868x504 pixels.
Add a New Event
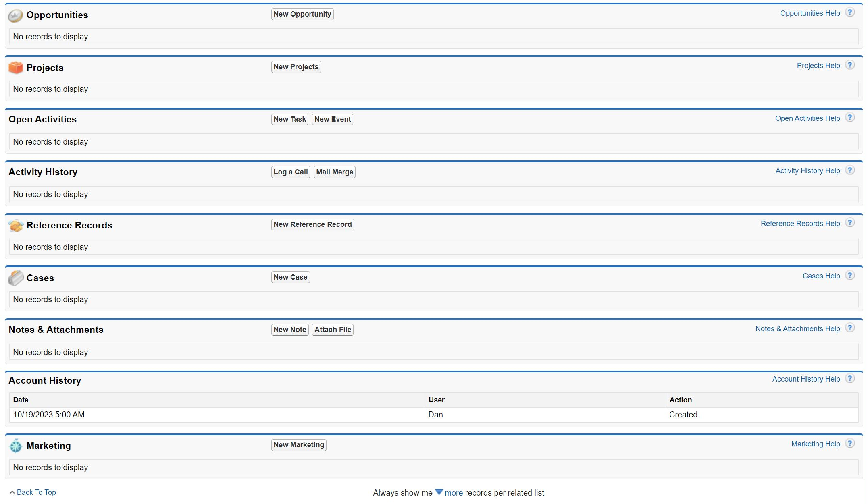[x=333, y=119]
